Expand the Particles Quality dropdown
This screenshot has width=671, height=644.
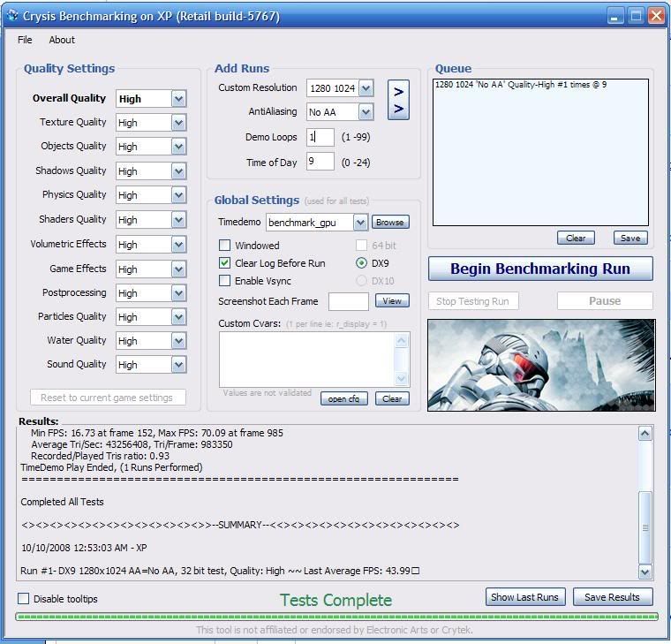178,317
